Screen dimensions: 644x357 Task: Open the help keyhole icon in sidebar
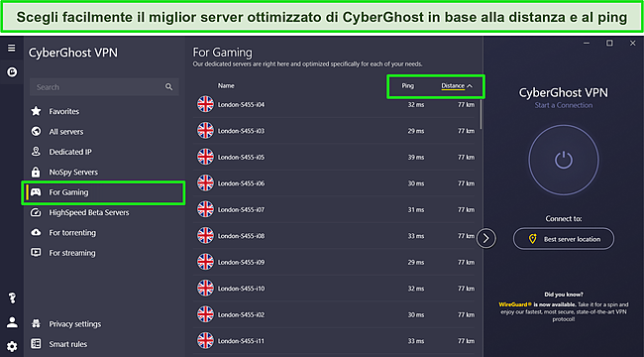[12, 297]
